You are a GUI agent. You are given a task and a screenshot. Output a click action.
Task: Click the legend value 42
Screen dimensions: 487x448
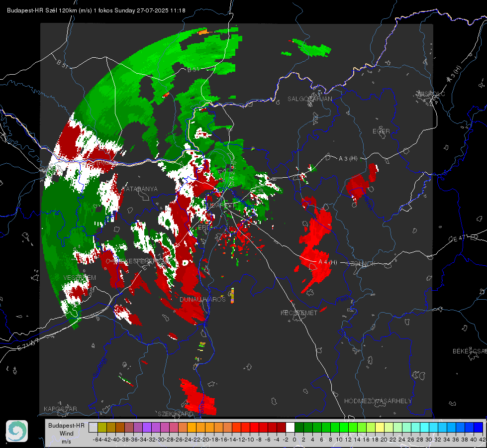pos(483,440)
